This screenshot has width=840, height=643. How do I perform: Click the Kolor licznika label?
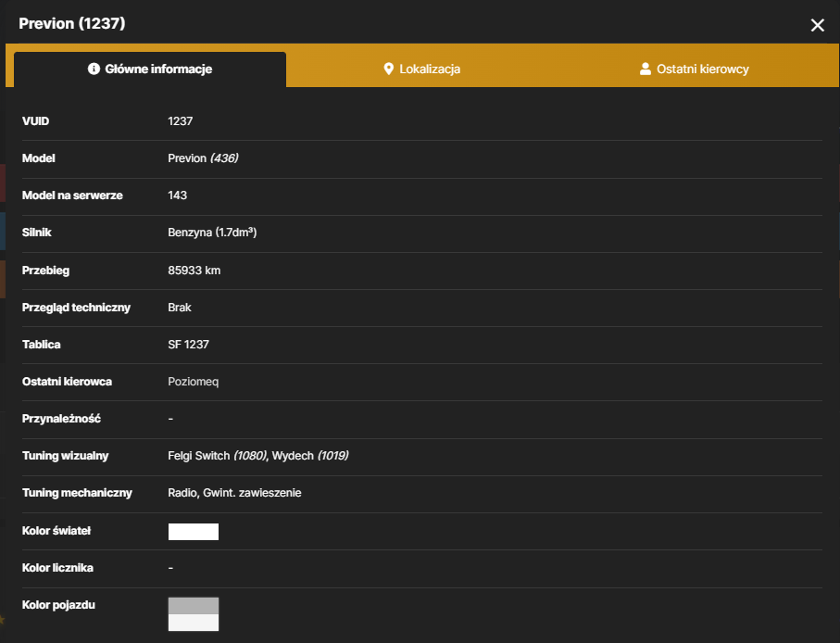pyautogui.click(x=57, y=567)
